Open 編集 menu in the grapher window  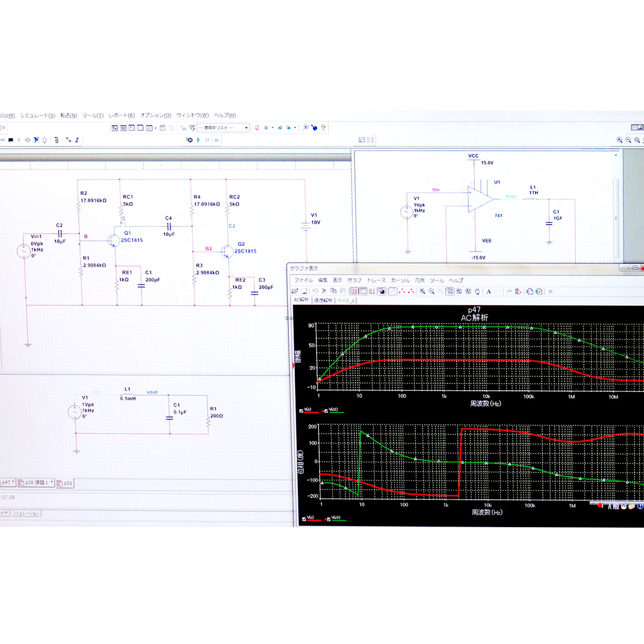click(x=323, y=280)
